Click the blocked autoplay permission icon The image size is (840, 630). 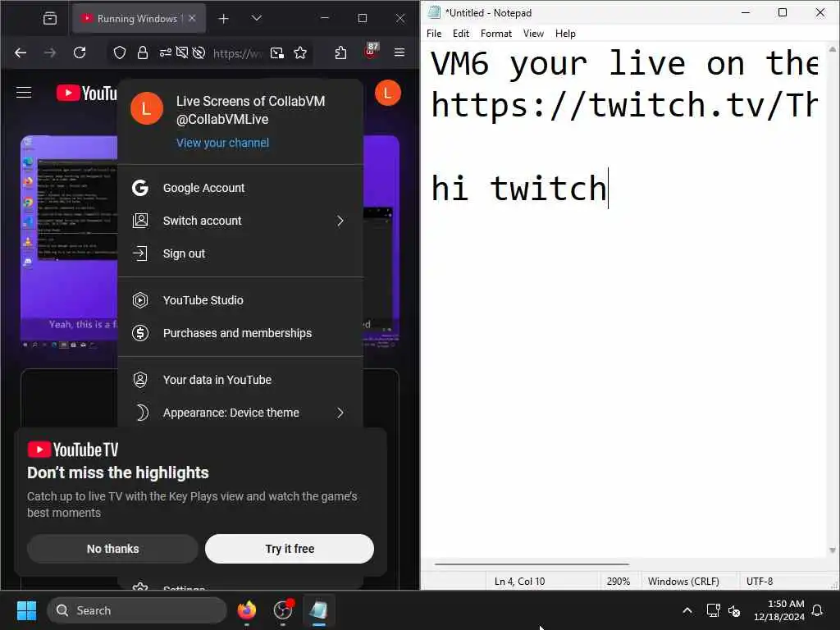pyautogui.click(x=199, y=52)
